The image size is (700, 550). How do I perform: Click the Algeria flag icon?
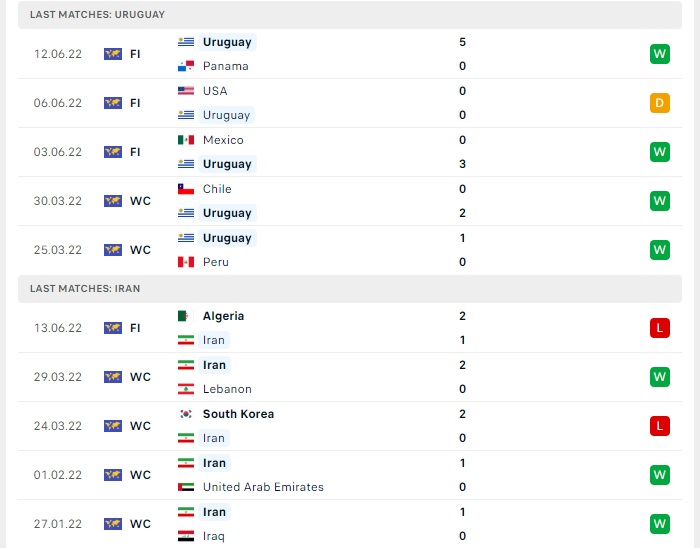(186, 316)
